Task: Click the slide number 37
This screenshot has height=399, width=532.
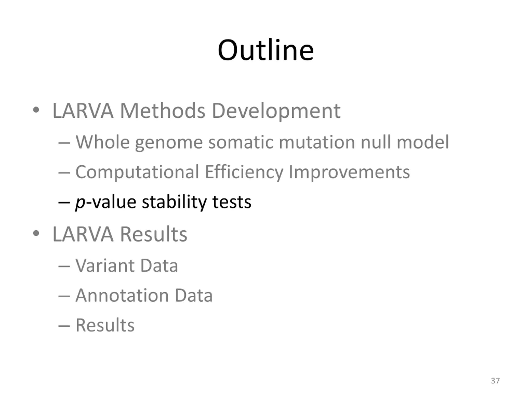Action: [x=495, y=381]
